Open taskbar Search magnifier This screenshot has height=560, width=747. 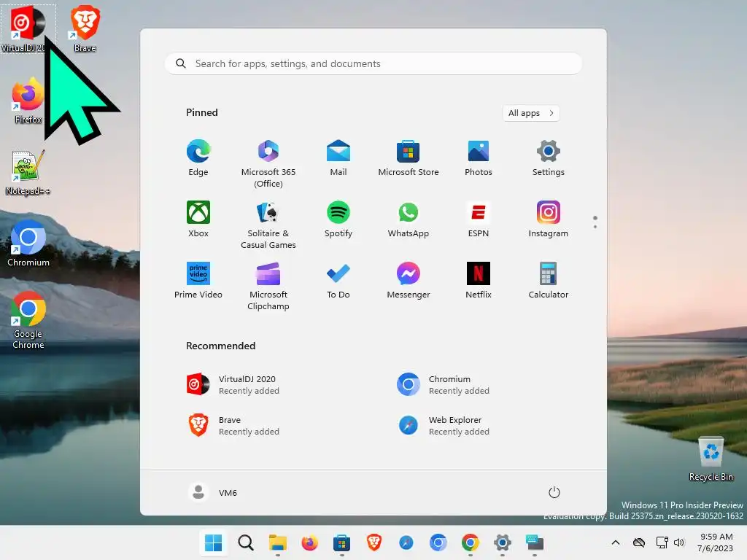click(x=246, y=542)
